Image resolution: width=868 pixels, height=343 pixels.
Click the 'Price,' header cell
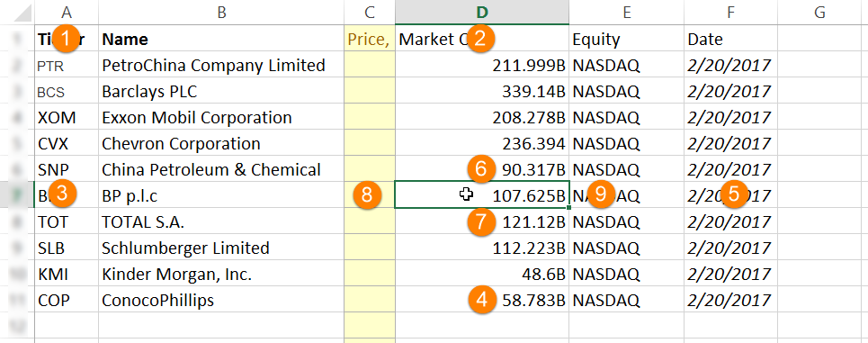[x=370, y=39]
